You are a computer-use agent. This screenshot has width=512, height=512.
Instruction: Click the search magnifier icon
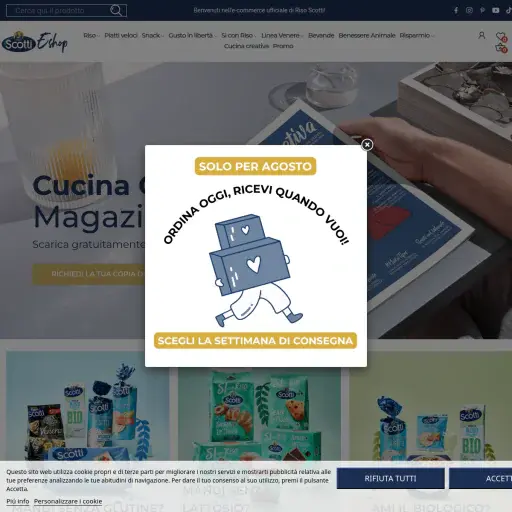(x=116, y=10)
